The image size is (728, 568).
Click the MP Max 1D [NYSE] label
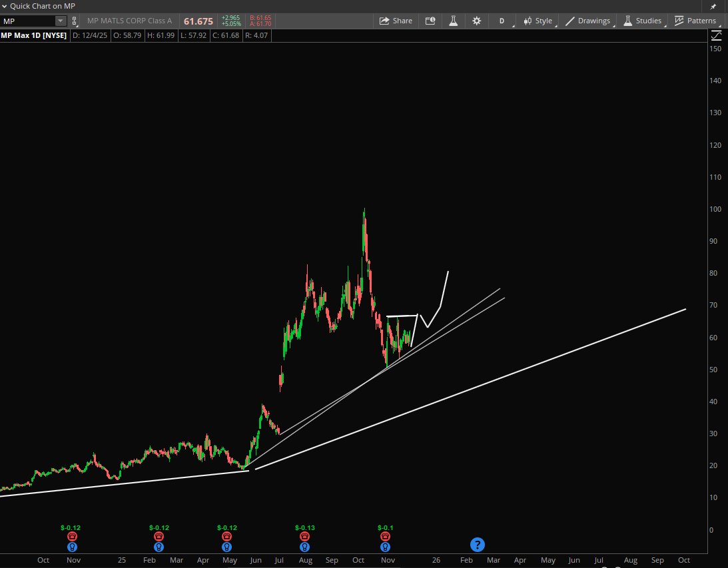coord(34,35)
